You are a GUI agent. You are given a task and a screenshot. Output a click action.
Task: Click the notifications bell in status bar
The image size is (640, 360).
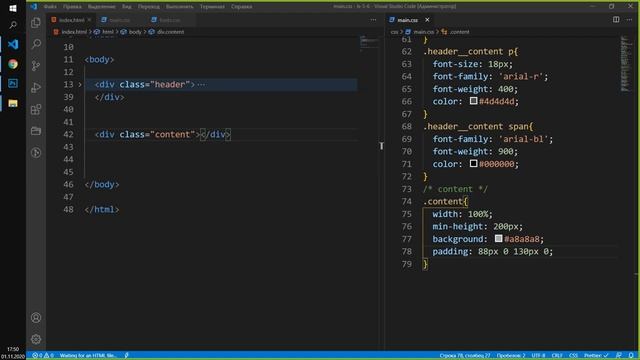[x=631, y=356]
